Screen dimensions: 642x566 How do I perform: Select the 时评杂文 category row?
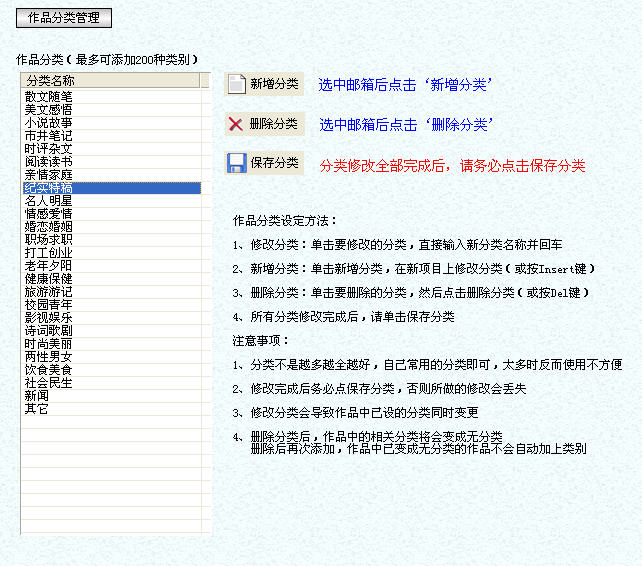(x=111, y=149)
